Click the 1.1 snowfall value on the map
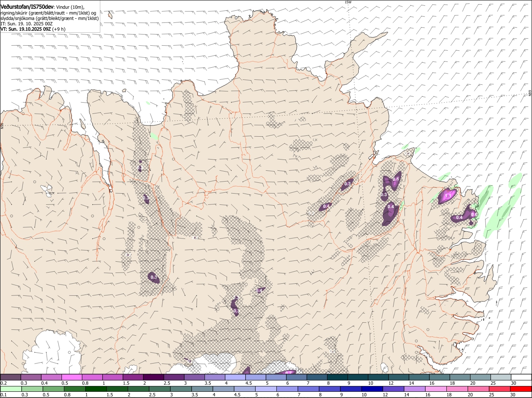532x398 pixels. (x=448, y=196)
